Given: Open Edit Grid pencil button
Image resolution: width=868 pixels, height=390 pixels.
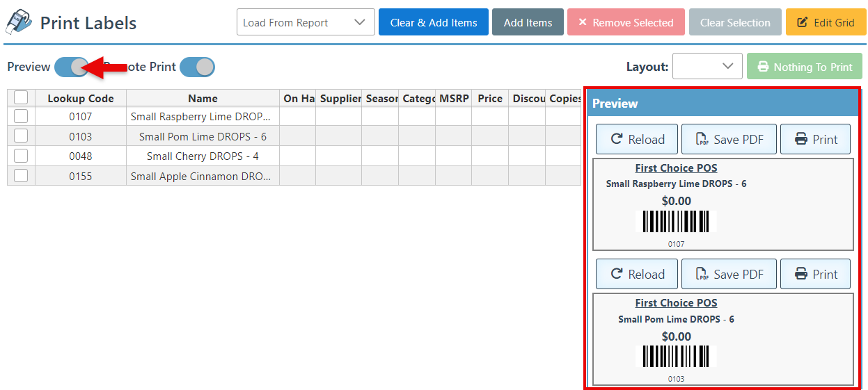Looking at the screenshot, I should tap(825, 22).
